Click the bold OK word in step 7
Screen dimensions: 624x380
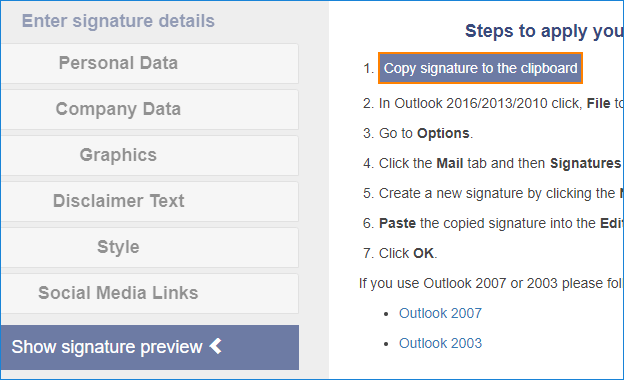(x=423, y=253)
